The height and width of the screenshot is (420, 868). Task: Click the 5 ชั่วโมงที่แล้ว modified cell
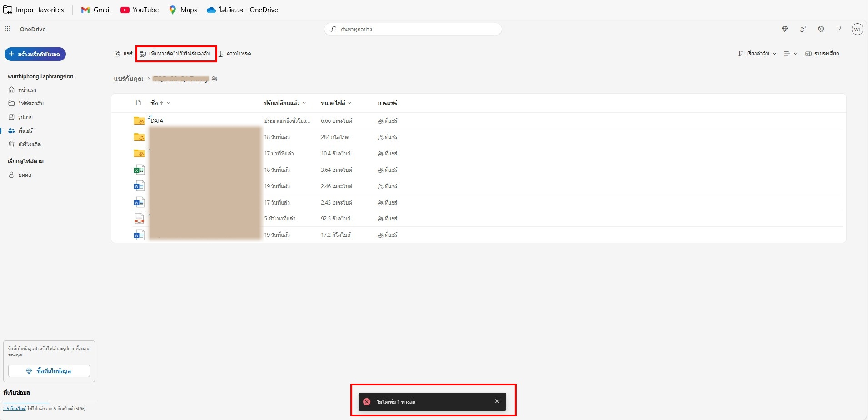[280, 219]
